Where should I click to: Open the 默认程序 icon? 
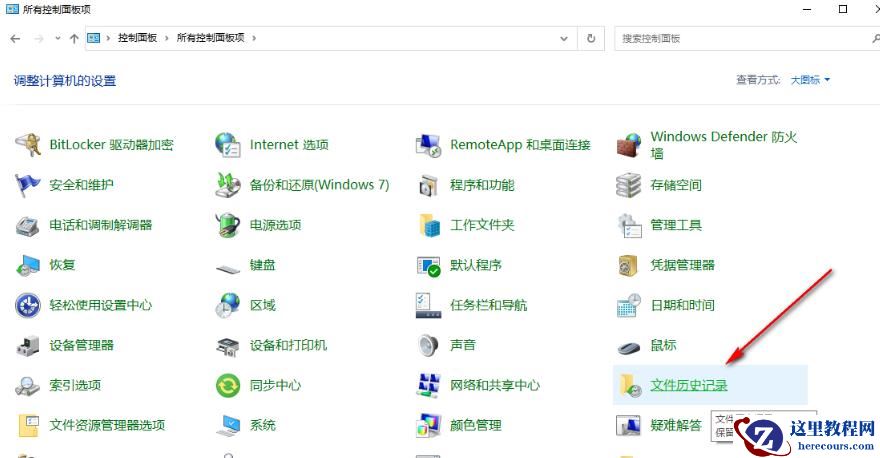click(429, 265)
